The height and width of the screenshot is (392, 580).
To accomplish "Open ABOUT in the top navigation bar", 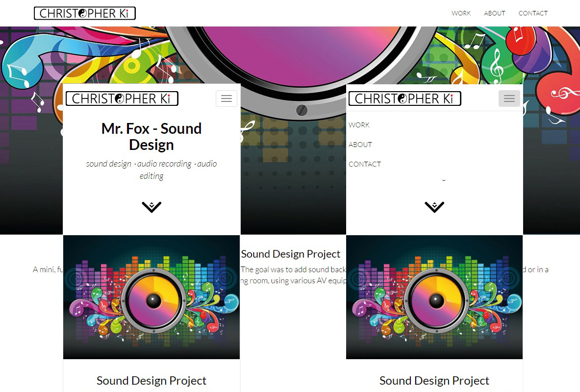I will (495, 13).
